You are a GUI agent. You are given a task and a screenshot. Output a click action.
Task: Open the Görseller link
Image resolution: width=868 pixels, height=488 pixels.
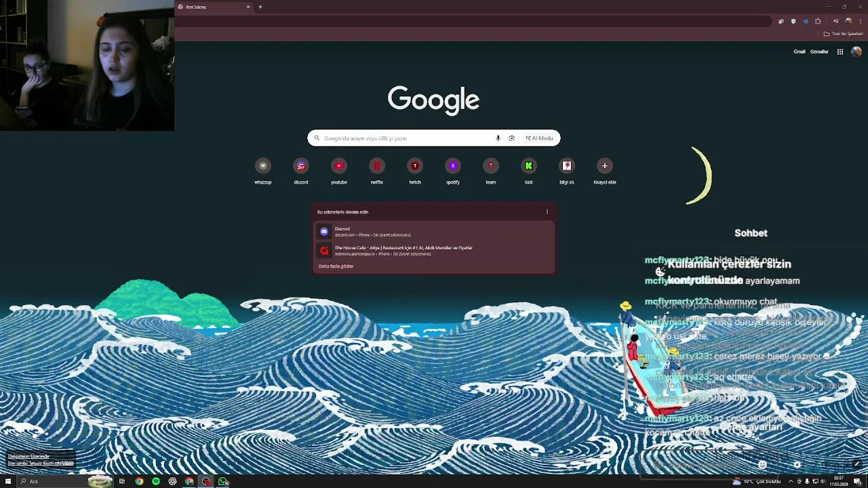[819, 52]
